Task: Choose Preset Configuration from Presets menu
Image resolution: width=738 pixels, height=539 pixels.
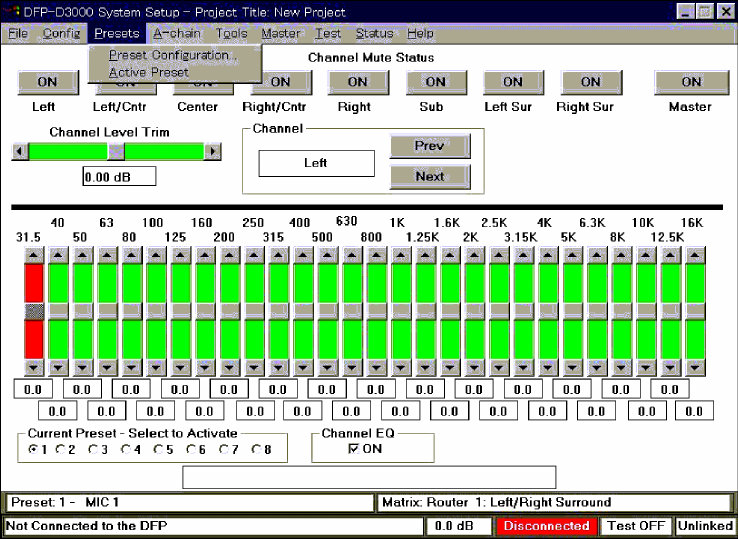Action: [x=168, y=55]
